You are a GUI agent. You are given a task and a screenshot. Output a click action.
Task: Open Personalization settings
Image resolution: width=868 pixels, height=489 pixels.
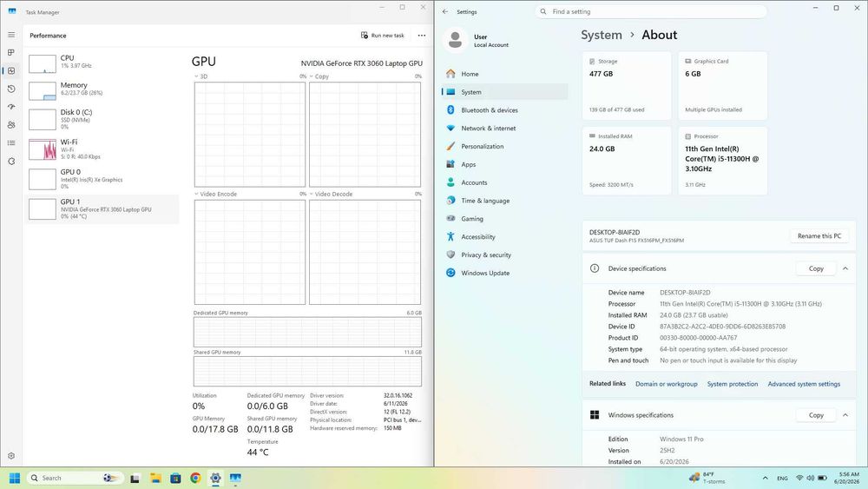point(505,146)
